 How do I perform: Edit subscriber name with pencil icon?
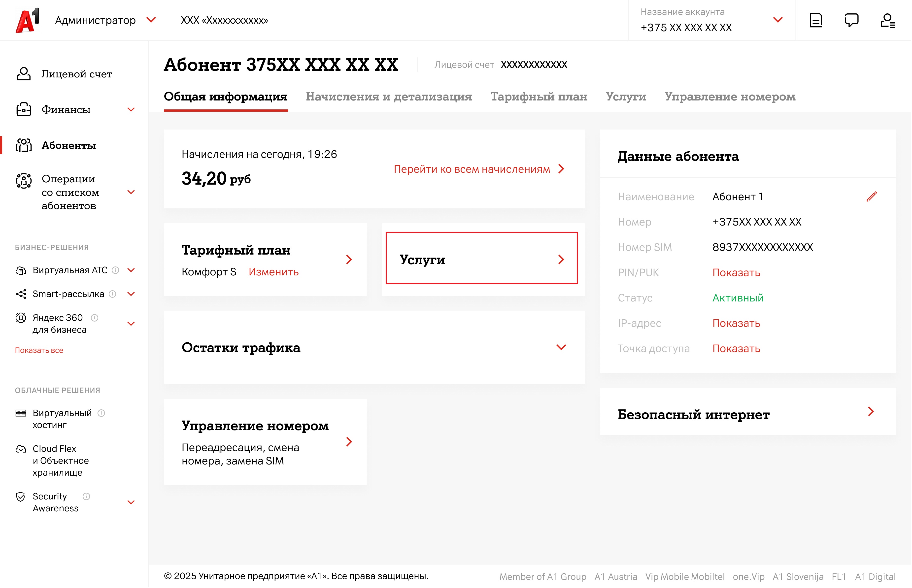[872, 197]
